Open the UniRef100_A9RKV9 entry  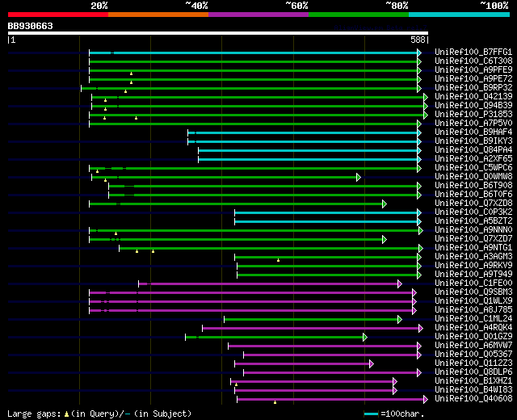coord(473,266)
